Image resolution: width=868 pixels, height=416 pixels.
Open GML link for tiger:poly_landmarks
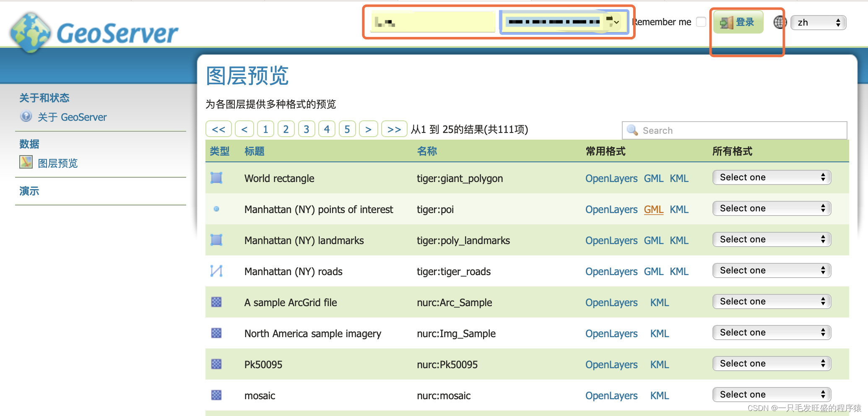tap(653, 240)
